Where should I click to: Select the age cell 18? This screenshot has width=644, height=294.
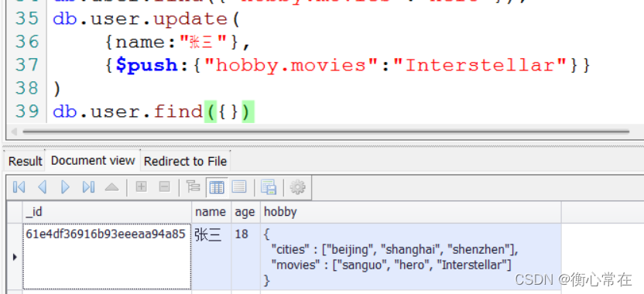pyautogui.click(x=245, y=257)
